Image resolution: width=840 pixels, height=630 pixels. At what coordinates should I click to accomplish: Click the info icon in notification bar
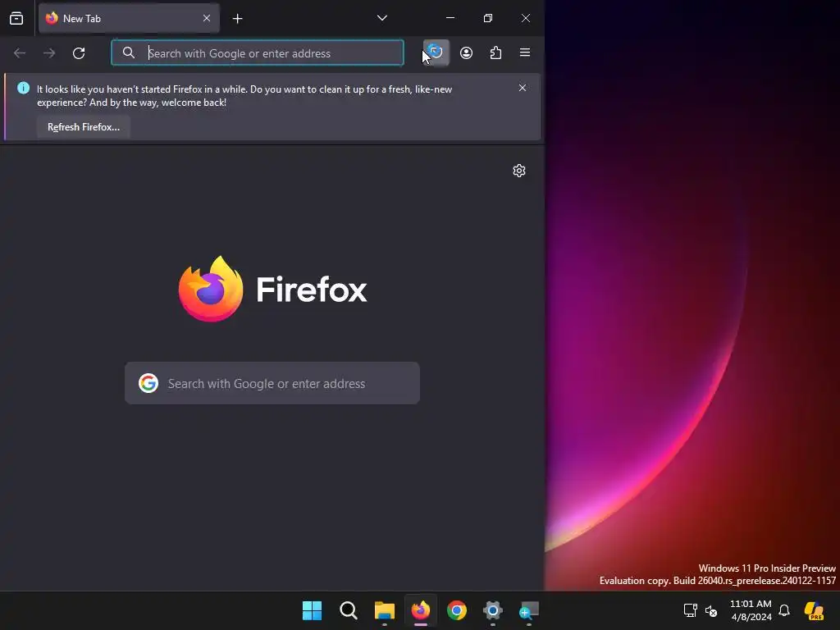pos(23,88)
